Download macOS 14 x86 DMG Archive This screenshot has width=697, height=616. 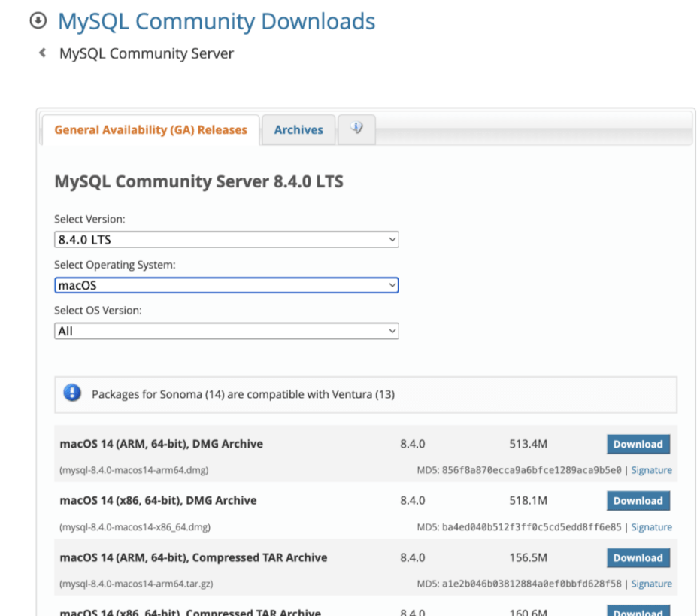point(638,501)
